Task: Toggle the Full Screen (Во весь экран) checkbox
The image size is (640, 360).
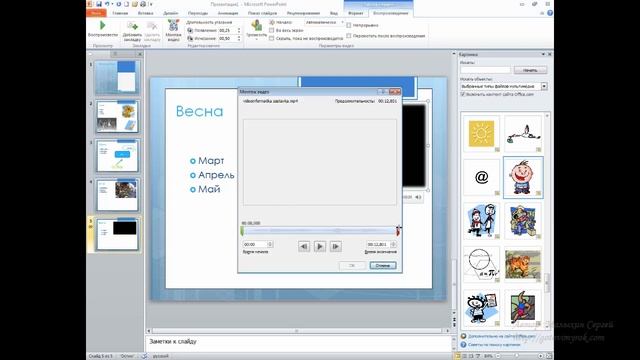Action: click(x=271, y=30)
